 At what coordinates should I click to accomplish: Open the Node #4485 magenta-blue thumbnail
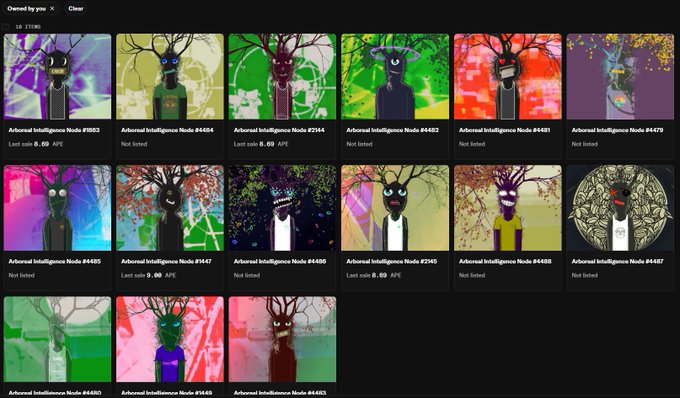point(57,208)
